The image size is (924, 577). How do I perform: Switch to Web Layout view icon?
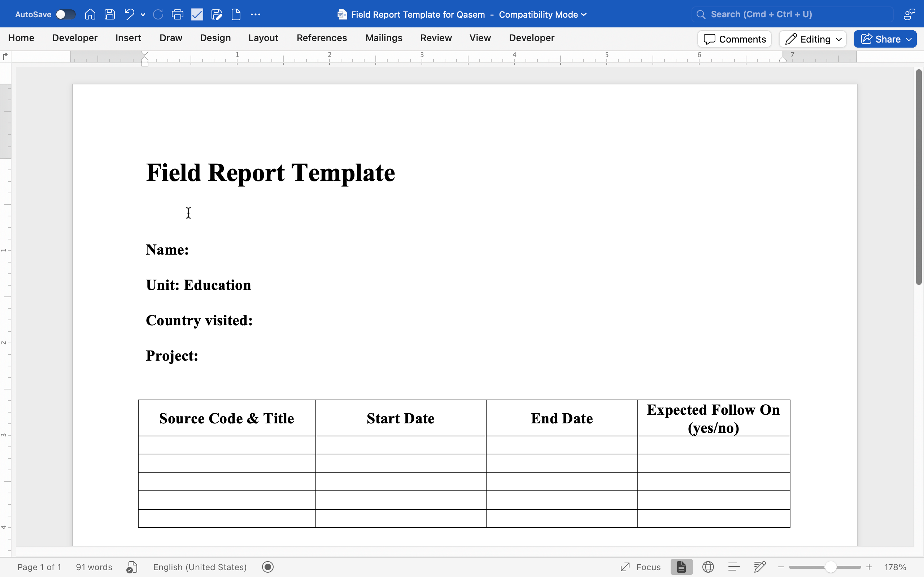coord(708,567)
